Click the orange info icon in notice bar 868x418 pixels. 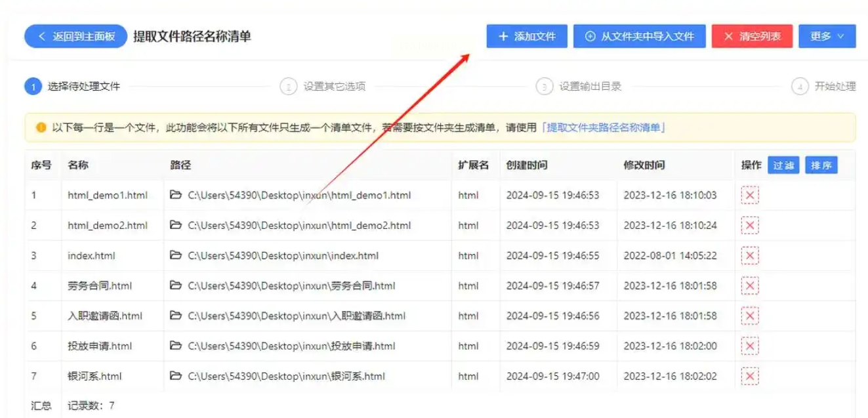coord(41,127)
